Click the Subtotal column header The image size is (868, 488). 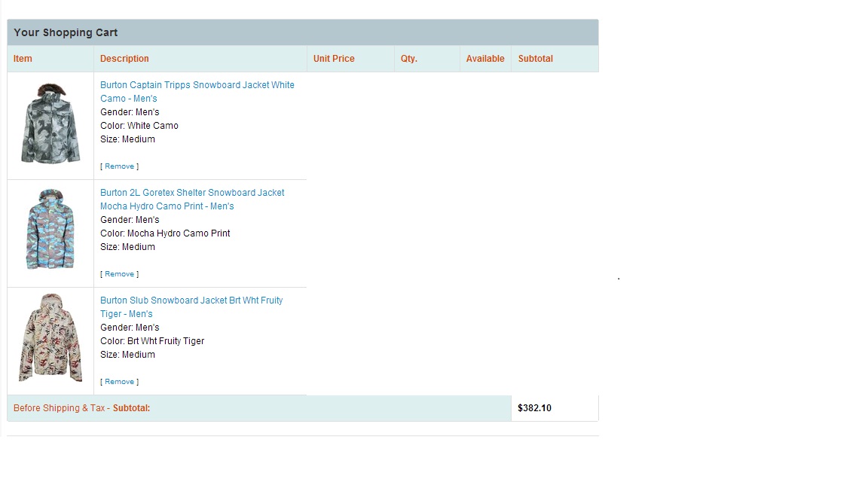[x=535, y=59]
